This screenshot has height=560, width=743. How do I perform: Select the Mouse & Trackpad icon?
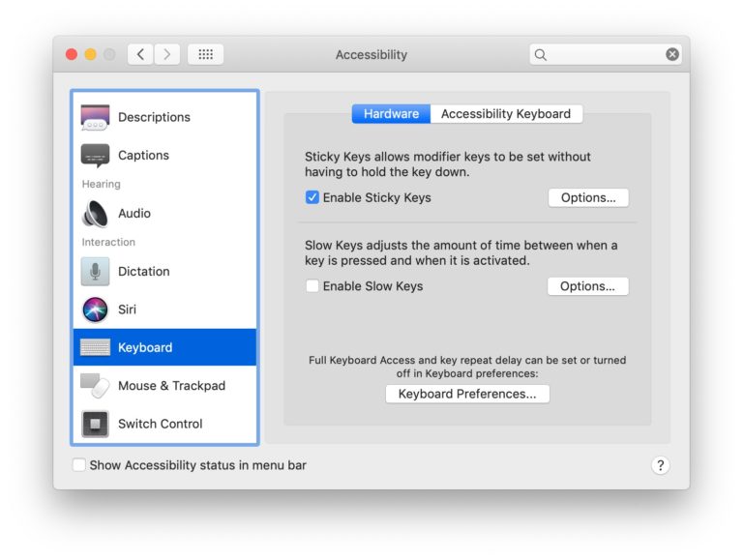click(x=95, y=386)
